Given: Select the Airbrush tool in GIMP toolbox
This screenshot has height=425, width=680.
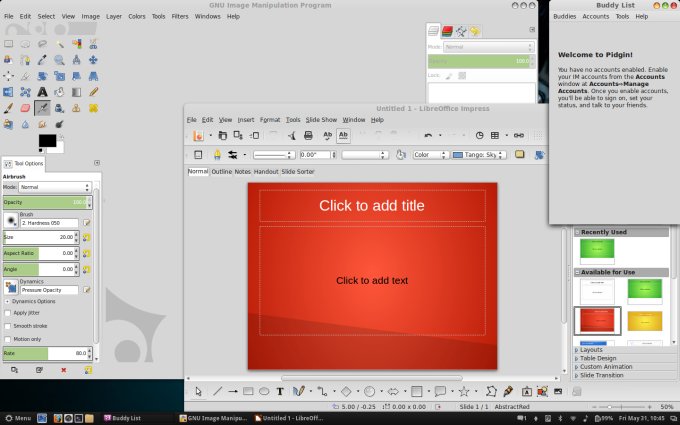Looking at the screenshot, I should pyautogui.click(x=42, y=108).
